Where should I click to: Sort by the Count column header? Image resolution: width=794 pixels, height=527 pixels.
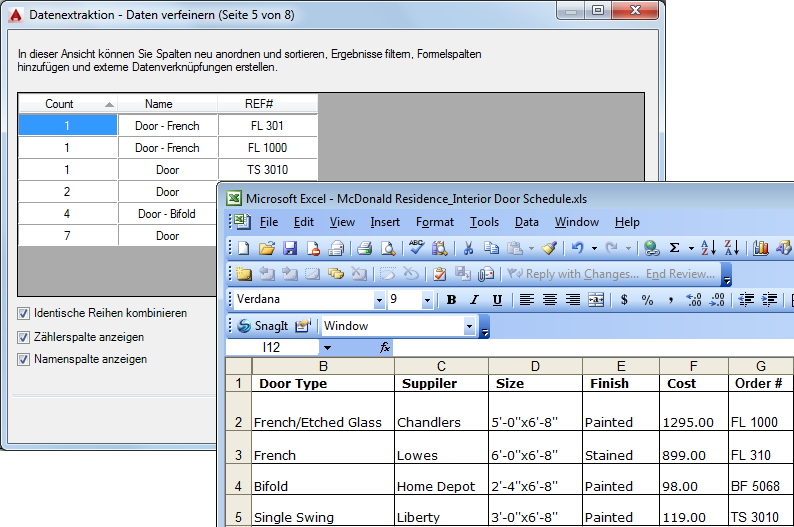click(x=68, y=104)
